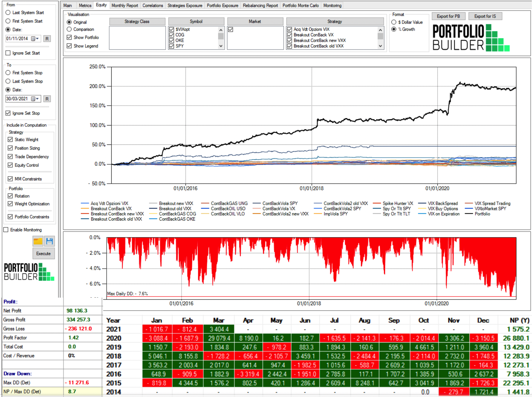Save portfolio with floppy disk icon
Viewport: 532px width, 397px height.
49,241
